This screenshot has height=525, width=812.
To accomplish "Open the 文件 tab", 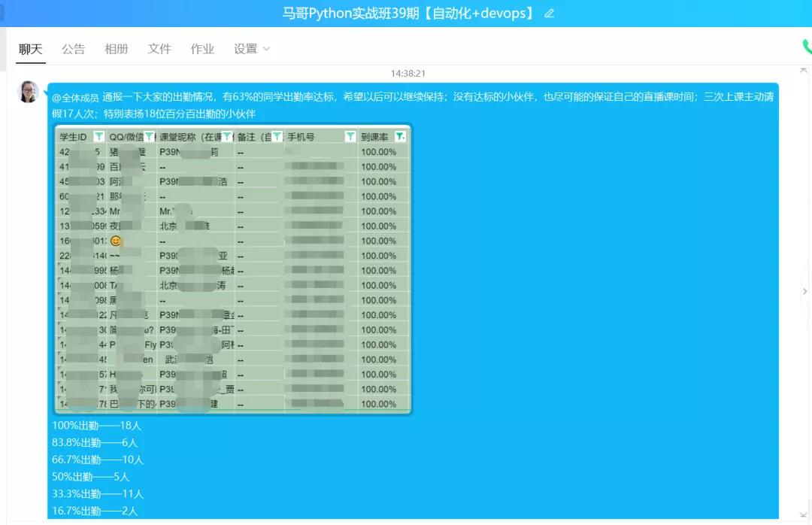I will click(x=159, y=49).
